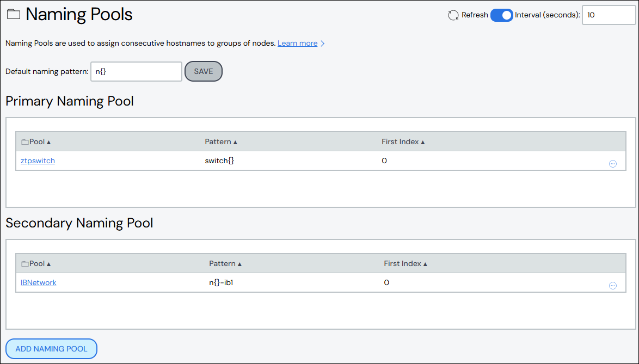Click the ADD NAMING POOL button
Screen dimensions: 639x364
click(x=51, y=348)
